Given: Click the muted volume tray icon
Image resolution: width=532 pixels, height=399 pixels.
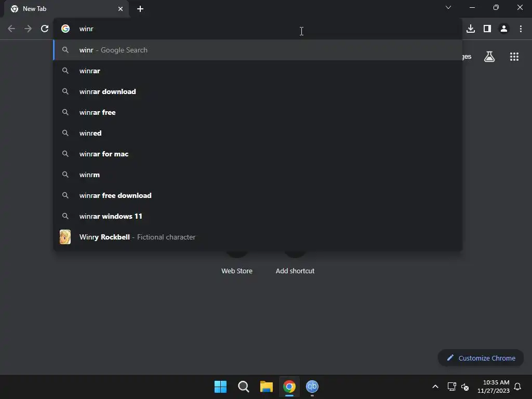Looking at the screenshot, I should [x=465, y=387].
